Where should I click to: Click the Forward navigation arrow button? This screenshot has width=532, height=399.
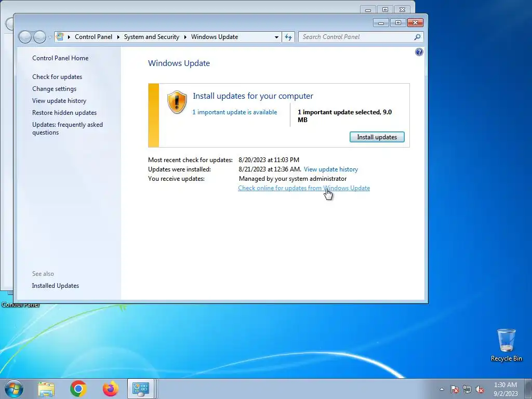39,37
